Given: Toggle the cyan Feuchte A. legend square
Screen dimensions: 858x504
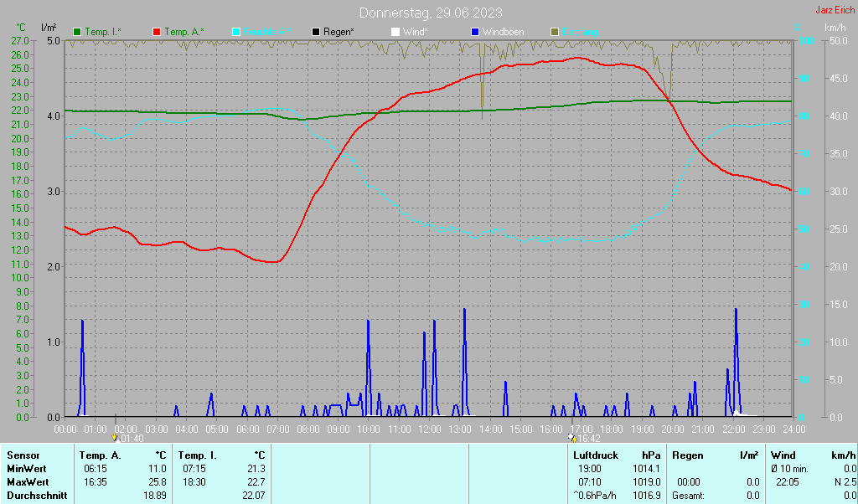Looking at the screenshot, I should point(235,33).
